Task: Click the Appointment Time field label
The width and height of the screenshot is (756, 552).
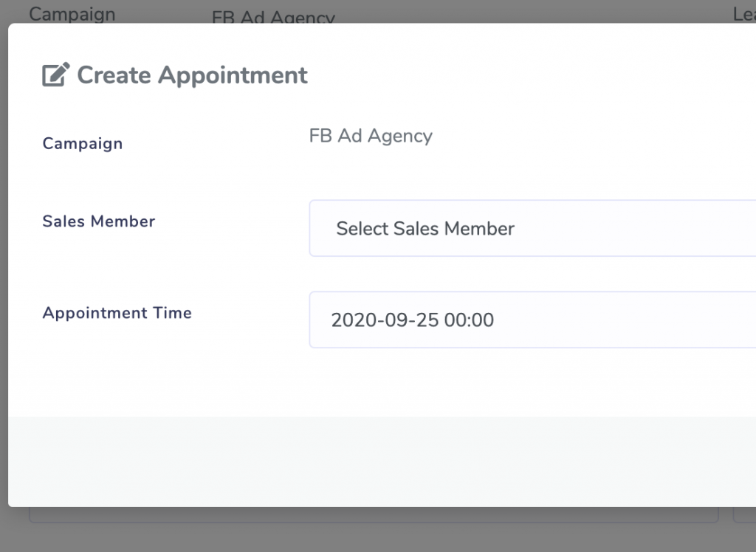Action: (x=117, y=313)
